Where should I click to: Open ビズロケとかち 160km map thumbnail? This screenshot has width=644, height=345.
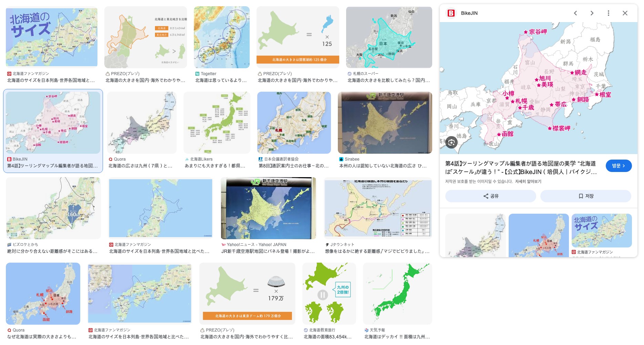(53, 208)
